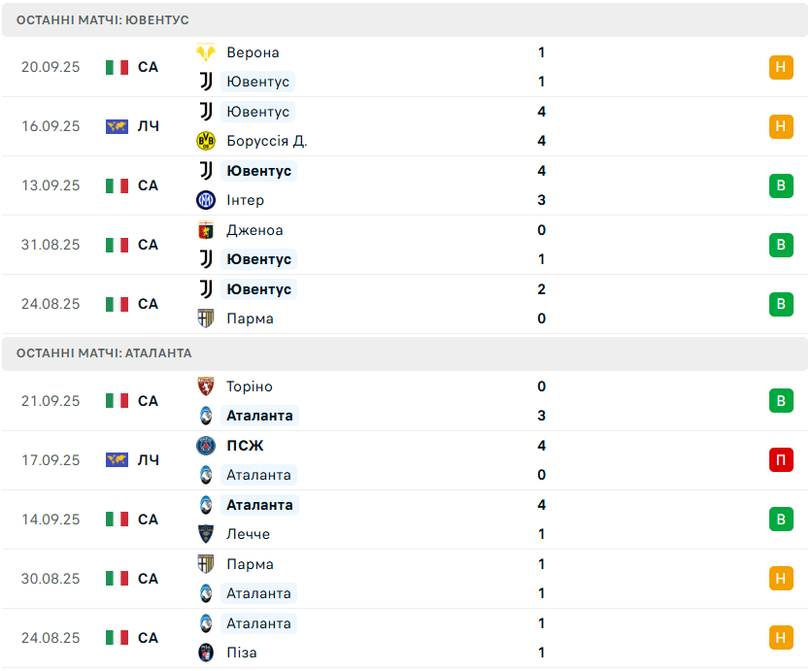Viewport: 812px width, 671px height.
Task: Click the Lecce club crest icon
Action: point(206,534)
